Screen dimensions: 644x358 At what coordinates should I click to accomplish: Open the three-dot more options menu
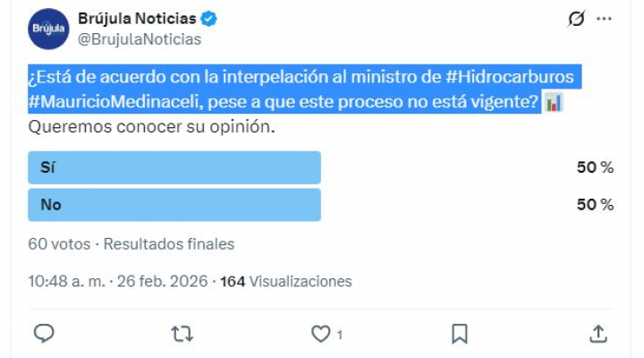pos(606,20)
